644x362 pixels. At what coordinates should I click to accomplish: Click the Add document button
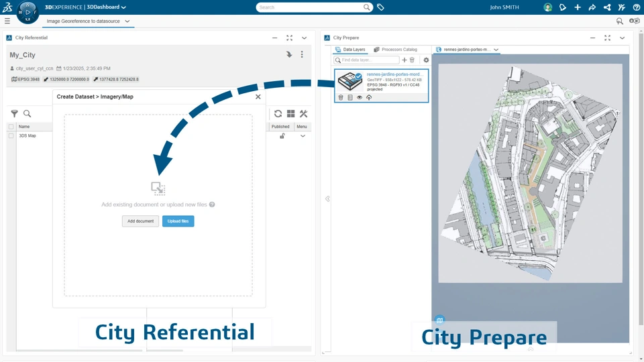[140, 221]
